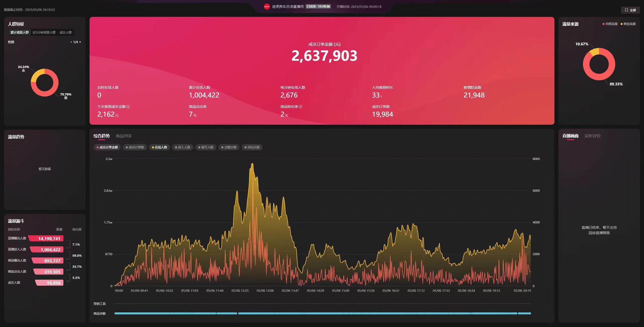644x327 pixels.
Task: Enable the 进入人数 chart series
Action: tap(182, 147)
